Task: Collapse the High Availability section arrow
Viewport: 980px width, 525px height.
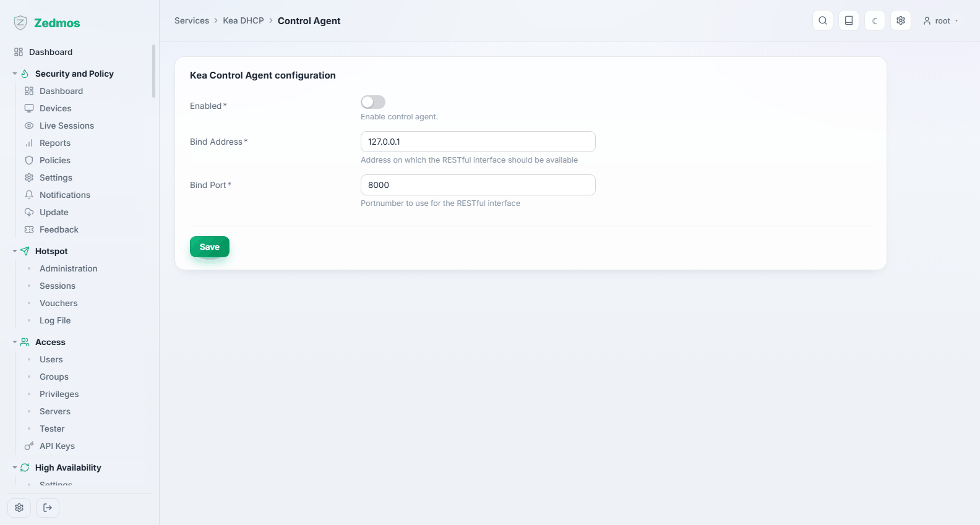Action: (15, 467)
